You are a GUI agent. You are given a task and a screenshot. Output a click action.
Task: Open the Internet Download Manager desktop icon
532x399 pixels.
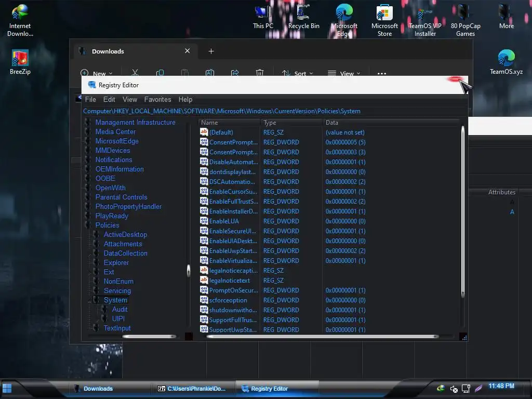coord(20,20)
